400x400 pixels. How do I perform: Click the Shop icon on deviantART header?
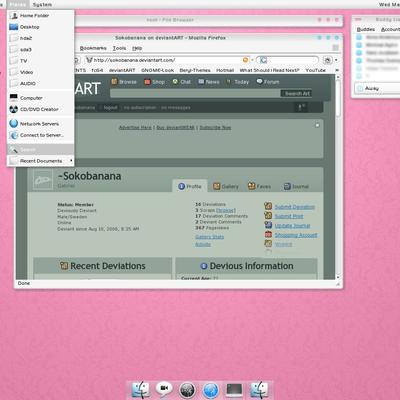pyautogui.click(x=147, y=82)
